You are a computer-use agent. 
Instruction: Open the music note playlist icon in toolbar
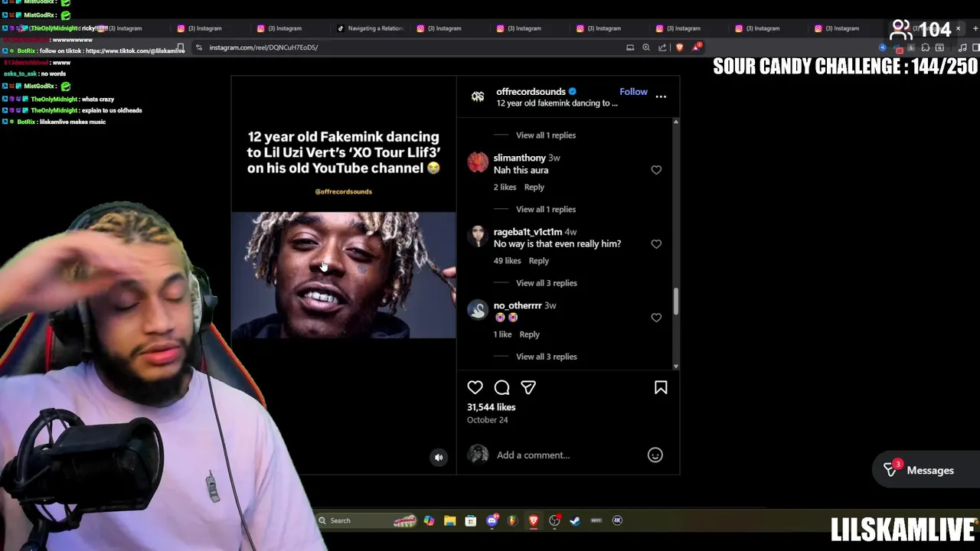(962, 47)
